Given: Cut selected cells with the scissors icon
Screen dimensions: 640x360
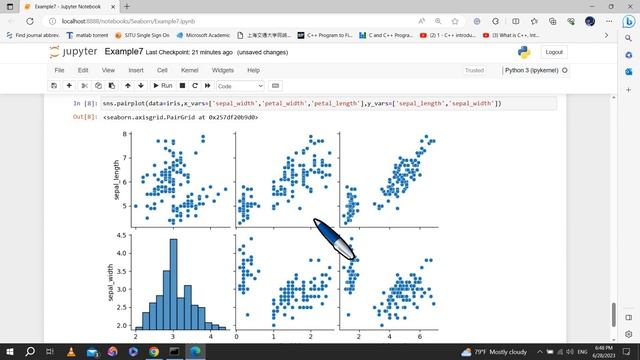Looking at the screenshot, I should click(84, 86).
